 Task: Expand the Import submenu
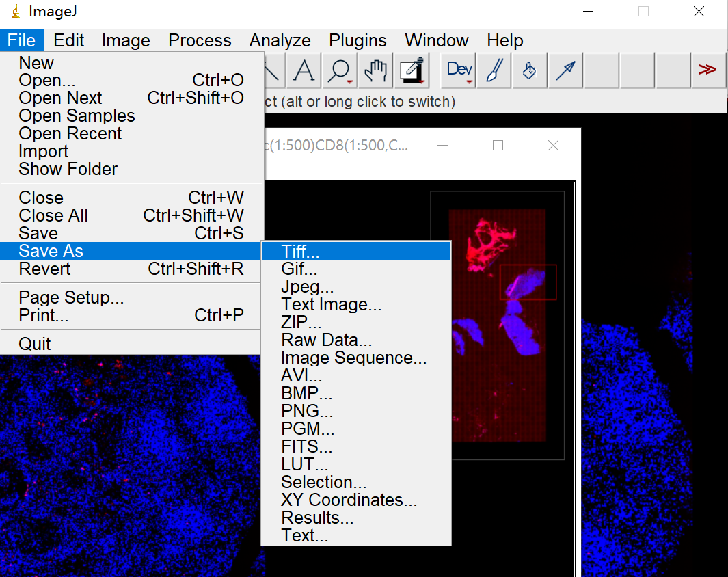[44, 151]
